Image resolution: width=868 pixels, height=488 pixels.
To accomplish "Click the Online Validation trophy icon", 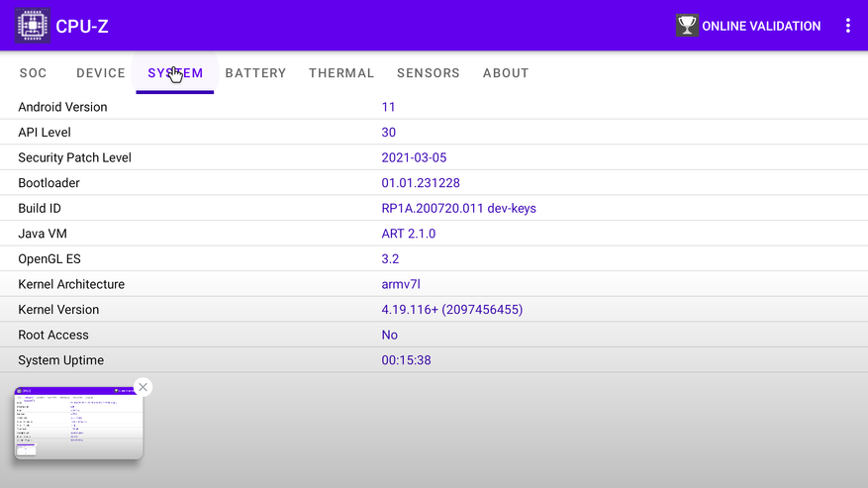I will (x=687, y=26).
